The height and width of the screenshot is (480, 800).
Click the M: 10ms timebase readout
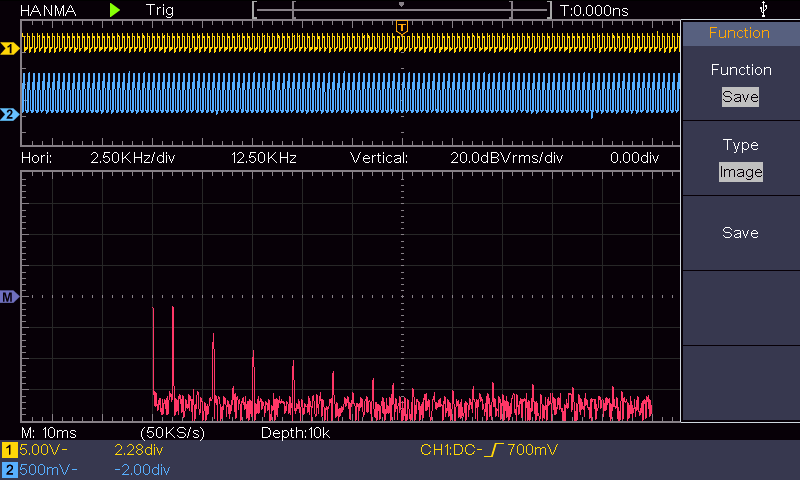pyautogui.click(x=49, y=433)
